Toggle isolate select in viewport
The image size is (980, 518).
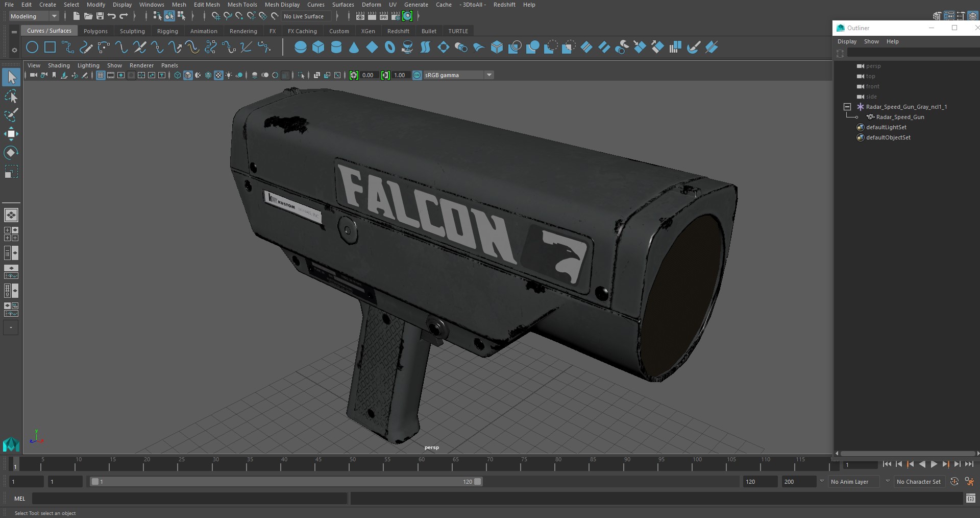click(x=301, y=75)
